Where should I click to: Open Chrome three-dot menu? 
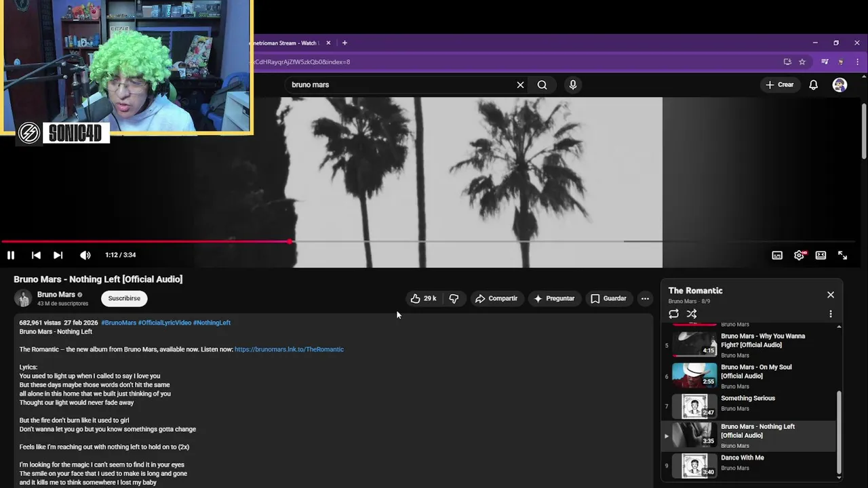point(856,62)
